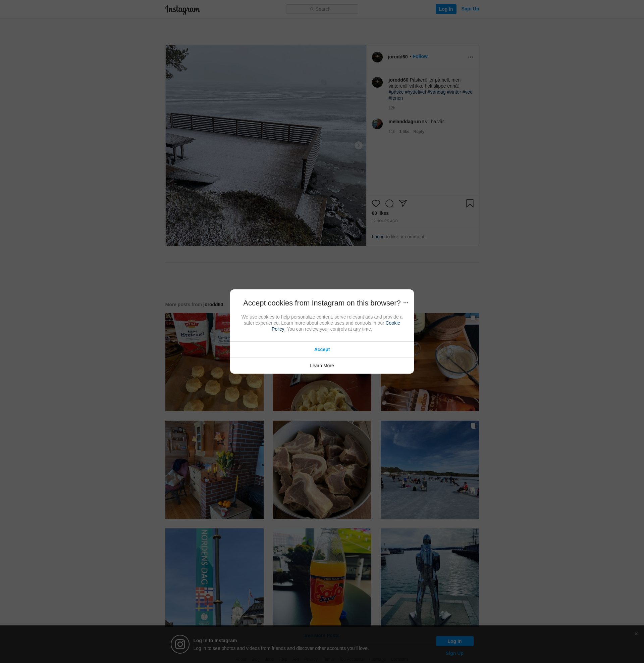Click Log In button in top header
This screenshot has width=644, height=663.
pyautogui.click(x=445, y=9)
